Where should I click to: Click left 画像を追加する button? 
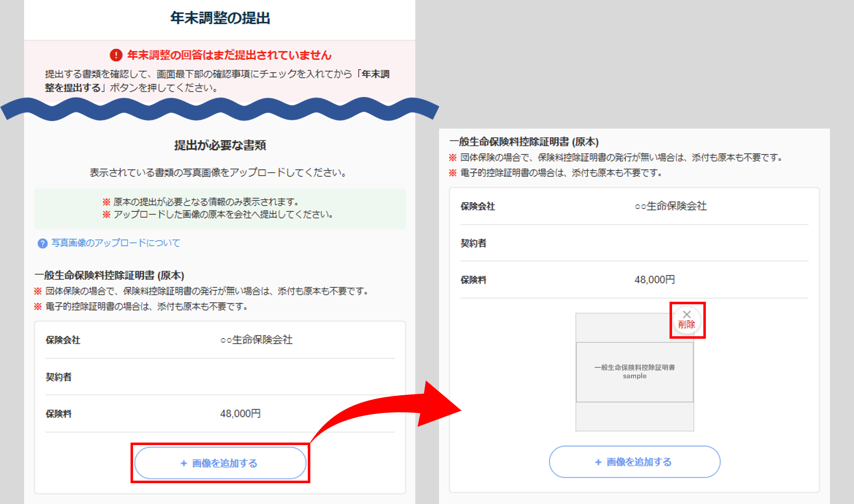click(220, 463)
